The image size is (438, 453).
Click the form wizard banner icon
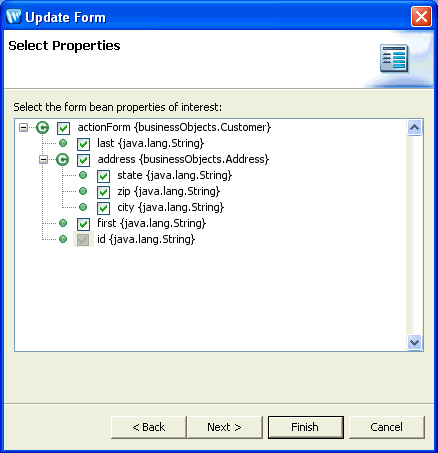tap(394, 58)
